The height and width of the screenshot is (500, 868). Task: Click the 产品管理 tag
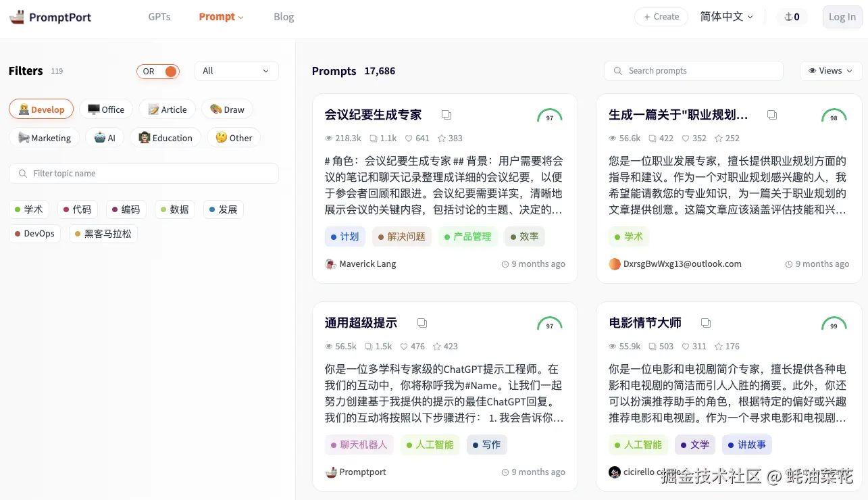click(468, 236)
